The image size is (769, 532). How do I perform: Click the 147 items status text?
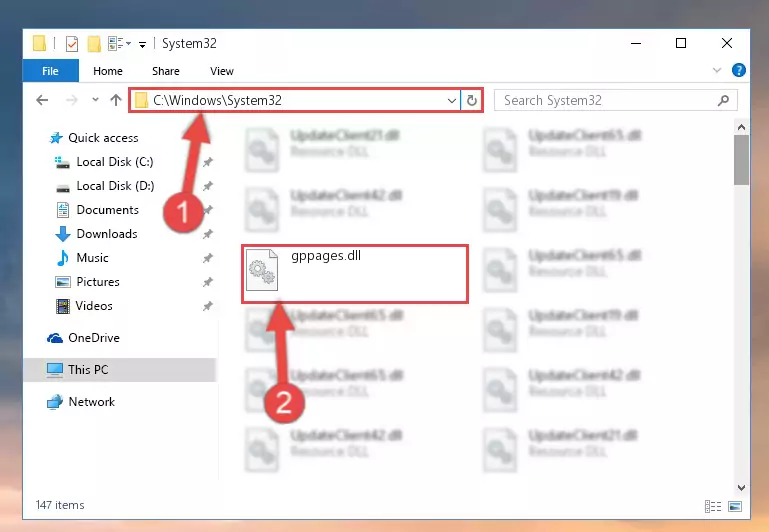pyautogui.click(x=60, y=505)
